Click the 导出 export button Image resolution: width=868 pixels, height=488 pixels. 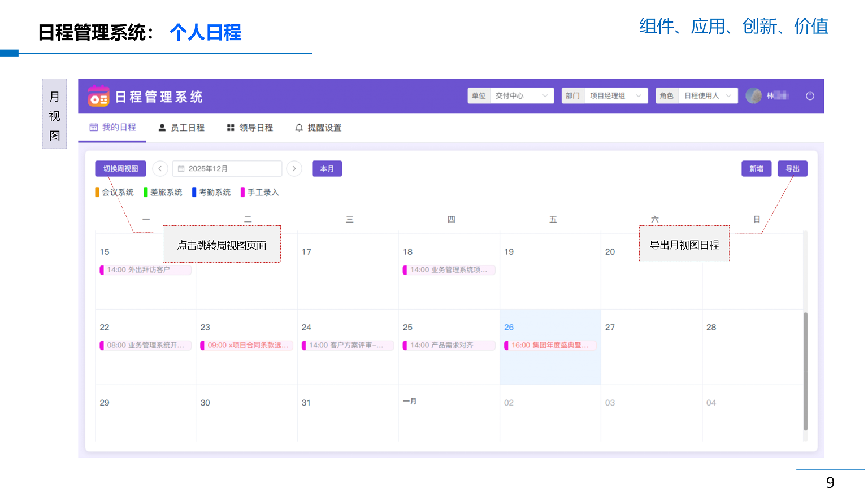tap(792, 169)
